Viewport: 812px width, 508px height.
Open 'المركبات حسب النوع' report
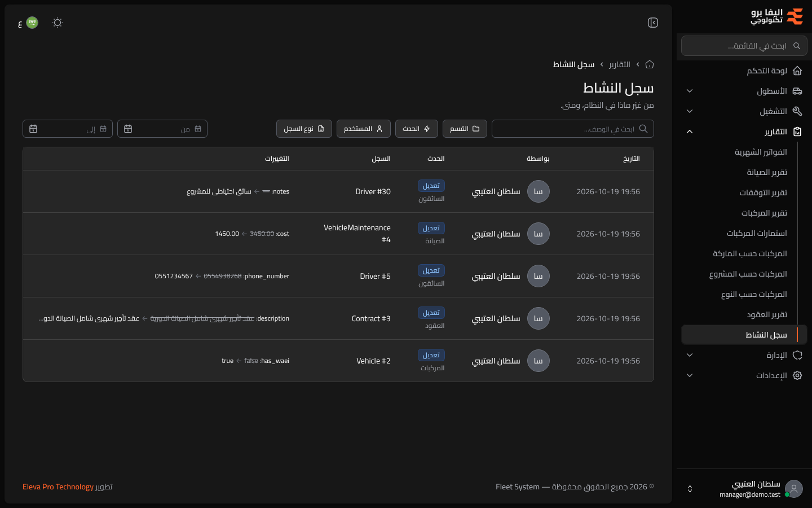click(754, 294)
